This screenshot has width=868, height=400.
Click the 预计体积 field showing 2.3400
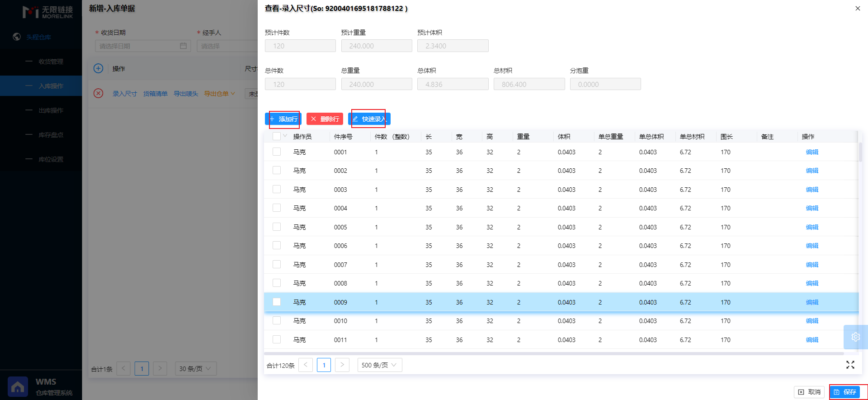453,46
